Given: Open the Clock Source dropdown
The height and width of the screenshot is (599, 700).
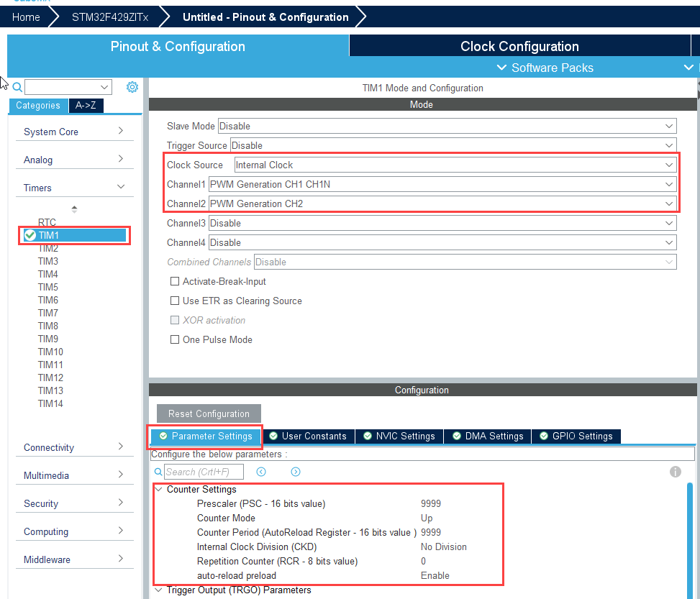Looking at the screenshot, I should tap(456, 165).
